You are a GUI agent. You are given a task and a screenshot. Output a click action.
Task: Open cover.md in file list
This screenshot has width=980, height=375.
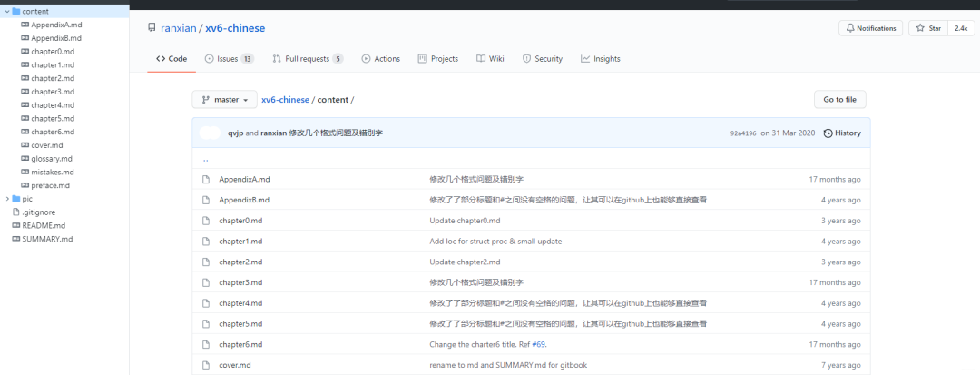235,365
